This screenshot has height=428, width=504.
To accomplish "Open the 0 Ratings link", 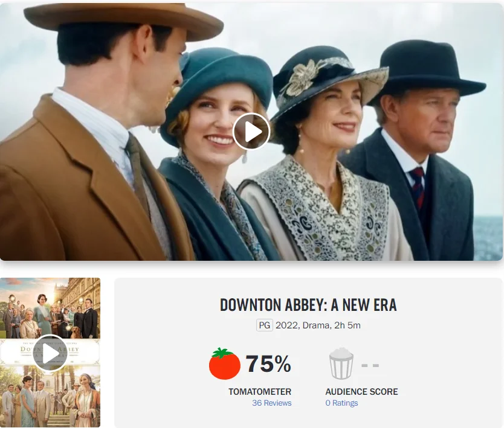I will point(341,403).
